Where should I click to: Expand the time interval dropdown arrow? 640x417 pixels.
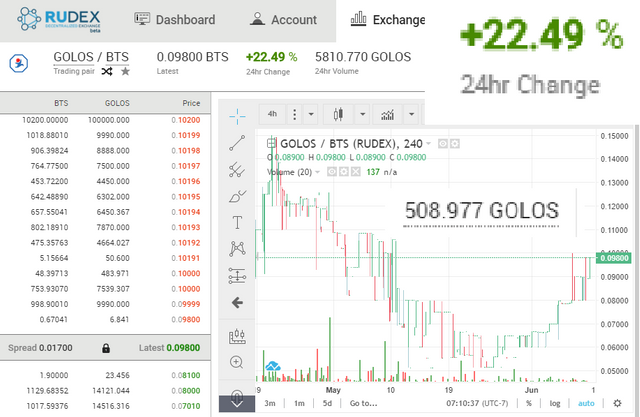[x=311, y=114]
